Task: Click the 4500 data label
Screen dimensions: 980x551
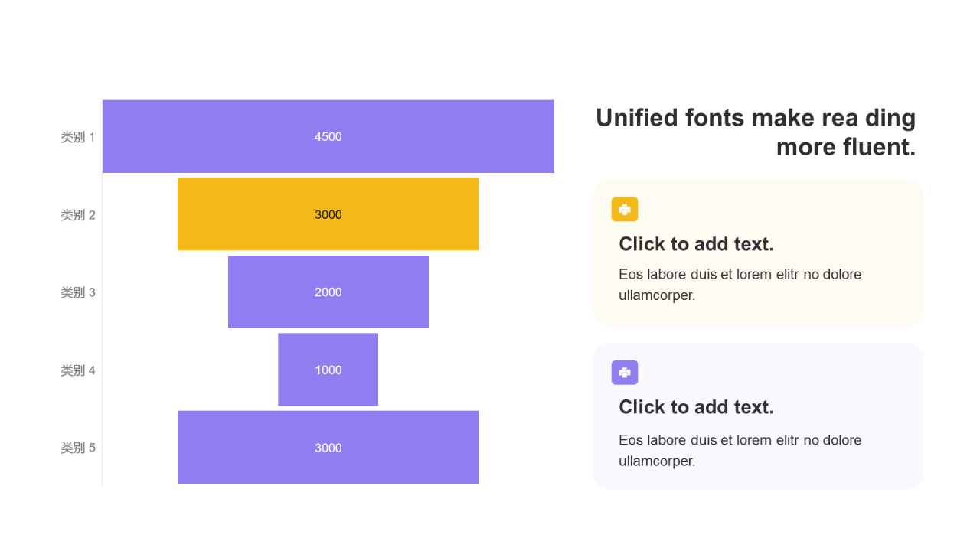Action: click(x=328, y=136)
